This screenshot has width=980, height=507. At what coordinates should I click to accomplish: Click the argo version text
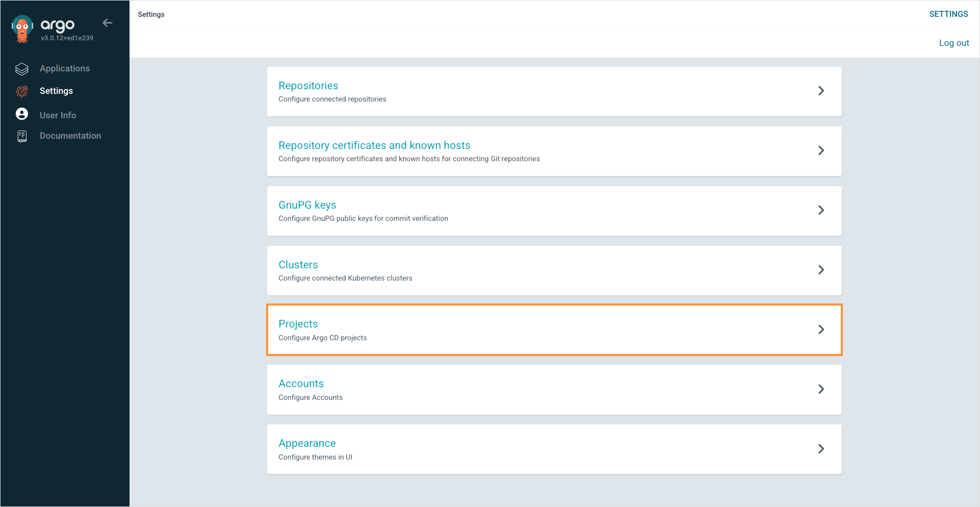click(x=67, y=38)
